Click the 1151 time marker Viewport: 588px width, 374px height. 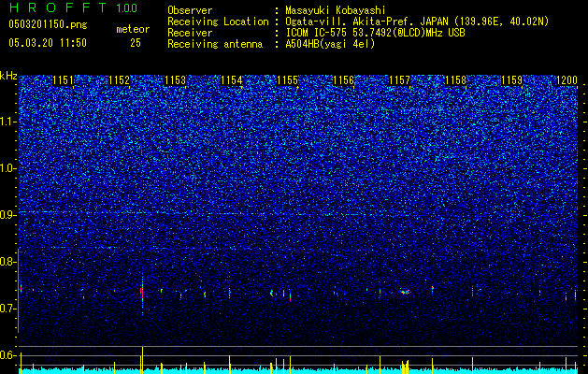coord(63,80)
